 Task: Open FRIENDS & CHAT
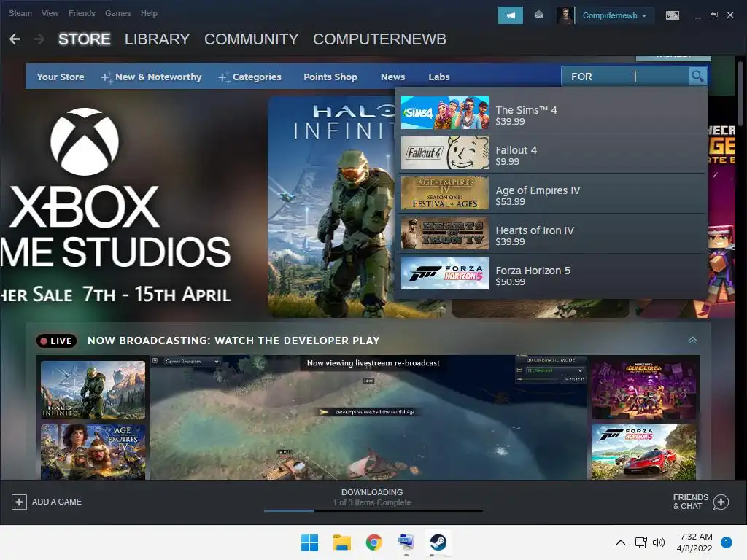click(x=700, y=502)
